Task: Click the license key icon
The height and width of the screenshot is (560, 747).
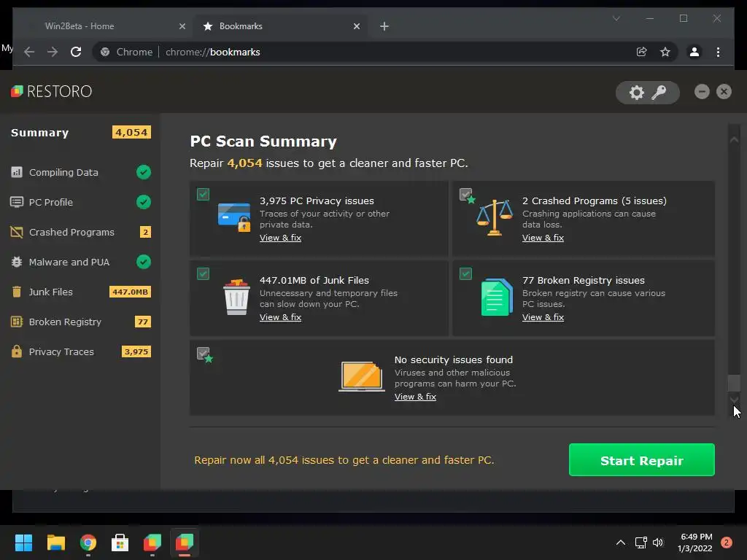Action: [x=659, y=93]
